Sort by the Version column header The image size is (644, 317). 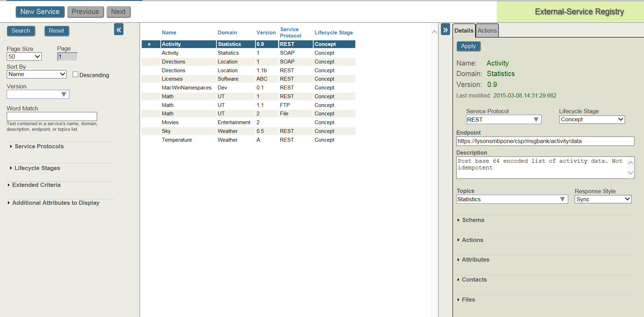pos(266,33)
